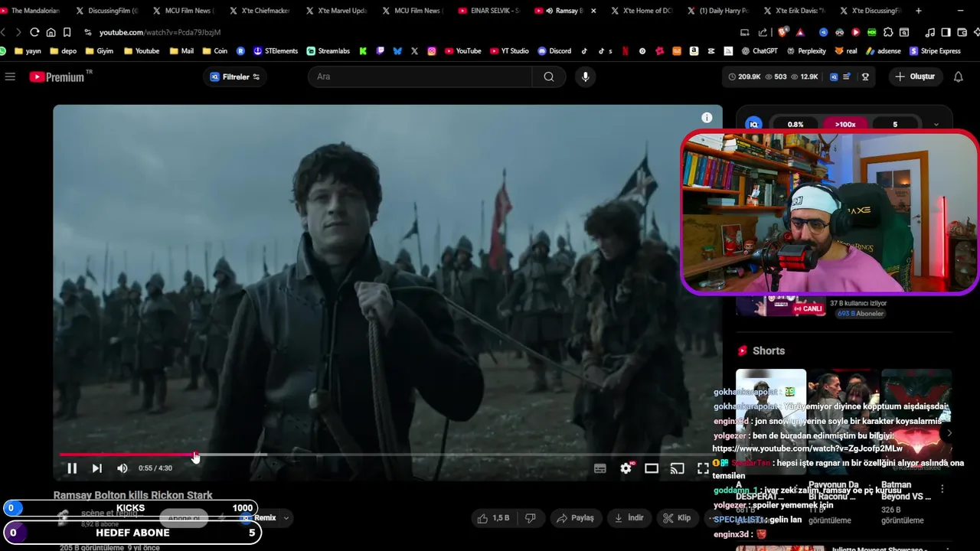Open the Stripe Express bookmark
The width and height of the screenshot is (980, 551).
click(935, 51)
